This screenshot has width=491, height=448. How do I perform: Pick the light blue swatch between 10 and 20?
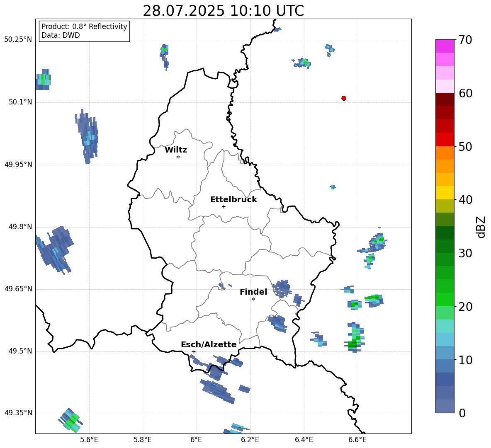[445, 339]
